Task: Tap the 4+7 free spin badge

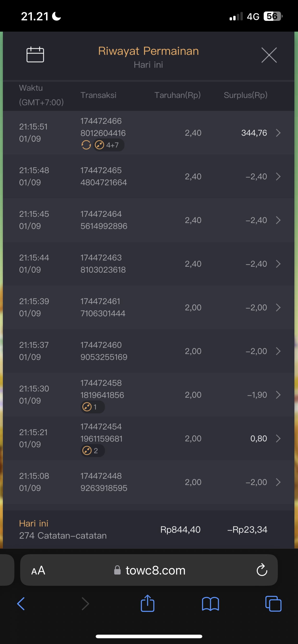Action: (109, 145)
